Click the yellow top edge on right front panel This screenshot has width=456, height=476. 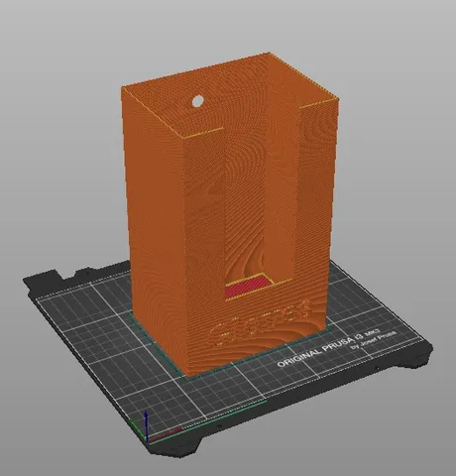319,103
